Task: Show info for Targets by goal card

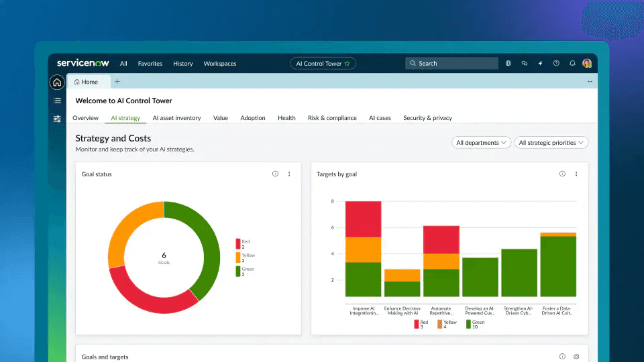Action: pyautogui.click(x=562, y=174)
